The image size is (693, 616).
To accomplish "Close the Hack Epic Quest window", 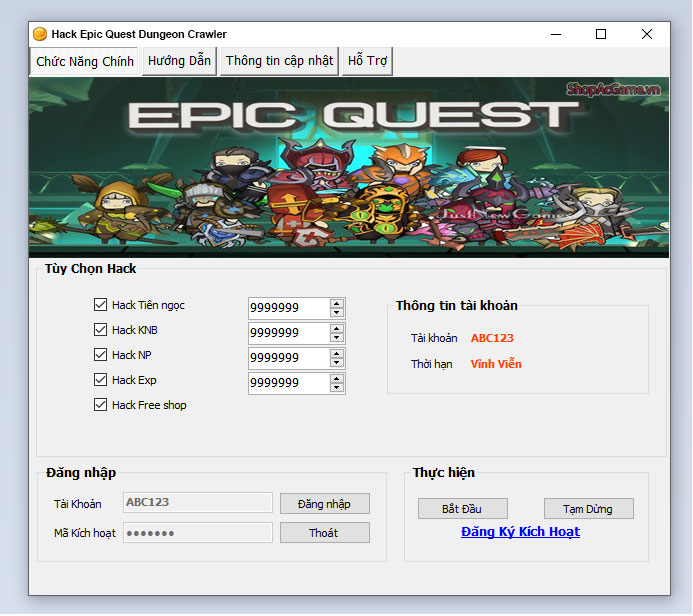I will (x=647, y=34).
